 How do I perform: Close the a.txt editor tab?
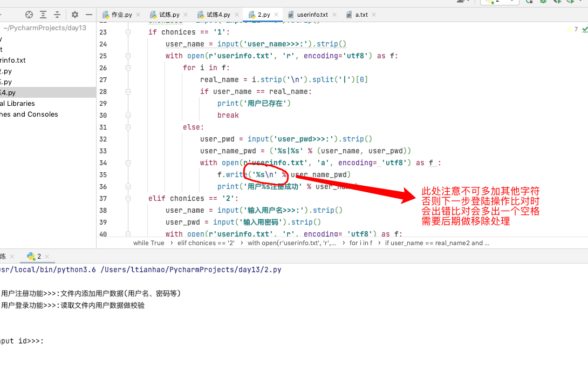374,15
